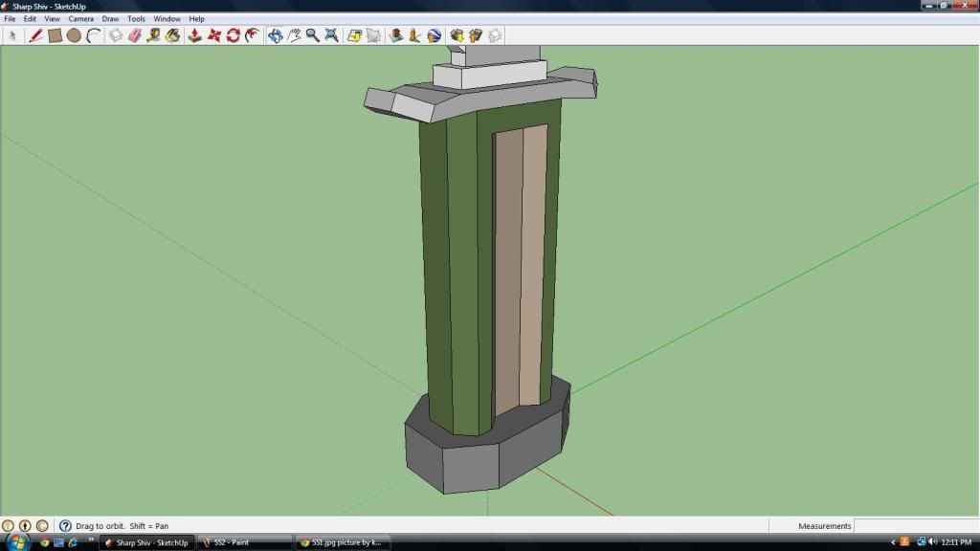Open the Draw menu
The image size is (980, 551).
(110, 19)
